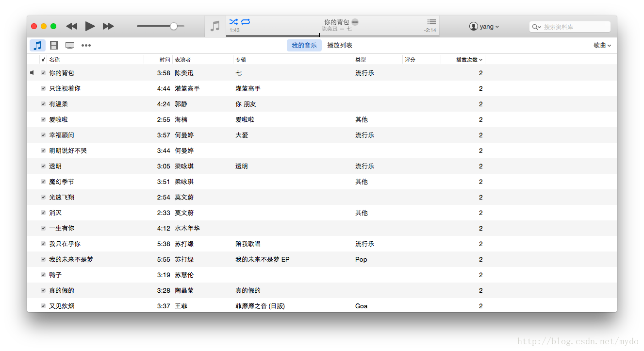644x351 pixels.
Task: Click the search magnifier icon
Action: point(536,27)
